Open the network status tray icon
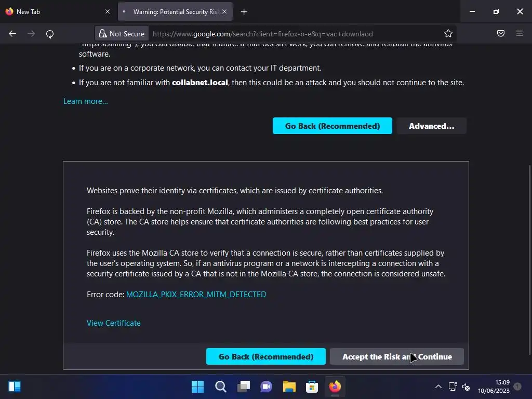532x399 pixels. point(453,387)
